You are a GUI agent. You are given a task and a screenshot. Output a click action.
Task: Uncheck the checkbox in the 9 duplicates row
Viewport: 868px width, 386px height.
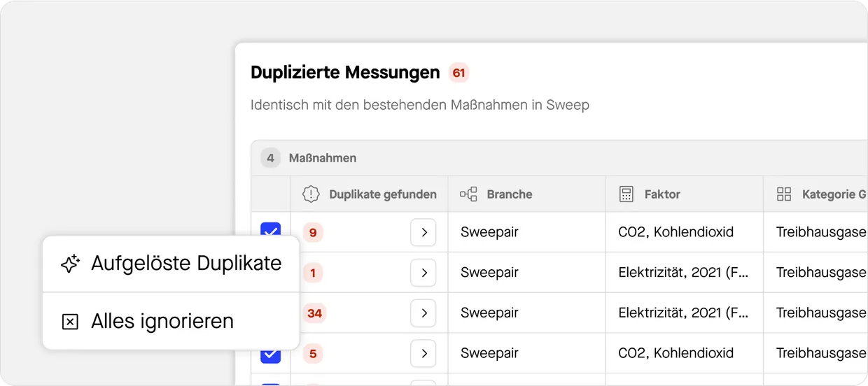270,231
